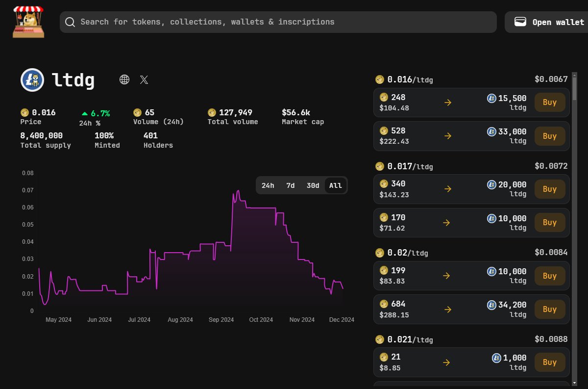Click the Doge coin icon beside Total volume 127,949
This screenshot has width=588, height=389.
pyautogui.click(x=212, y=112)
